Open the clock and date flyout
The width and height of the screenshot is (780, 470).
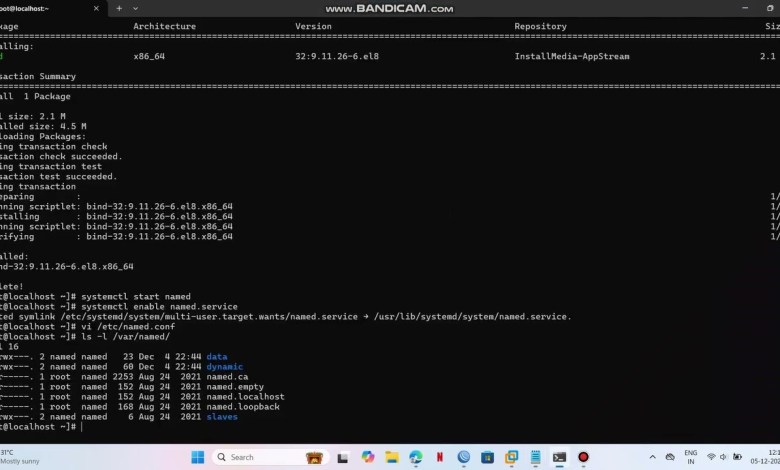(x=765, y=457)
